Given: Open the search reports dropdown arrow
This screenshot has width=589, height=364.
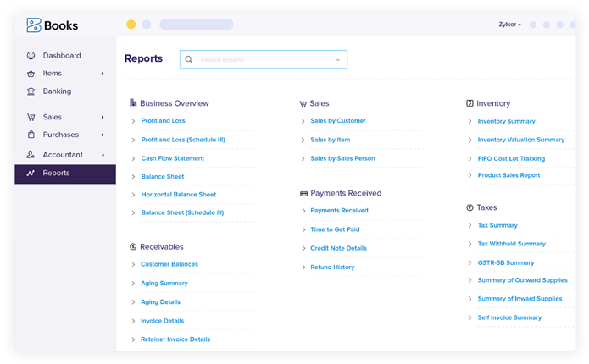Looking at the screenshot, I should point(337,60).
